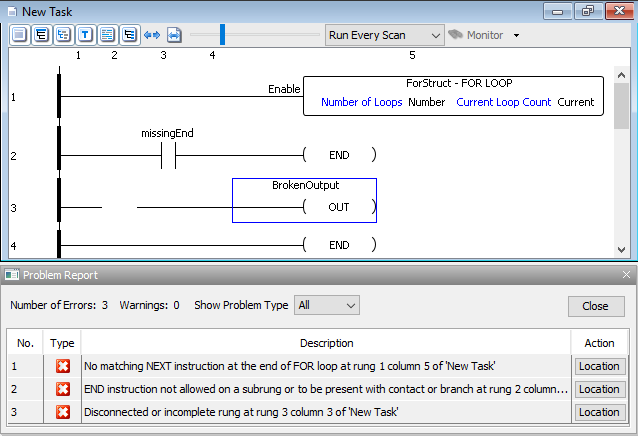Click the Monitor toolbar button
Screen dimensions: 638x436
pos(476,35)
